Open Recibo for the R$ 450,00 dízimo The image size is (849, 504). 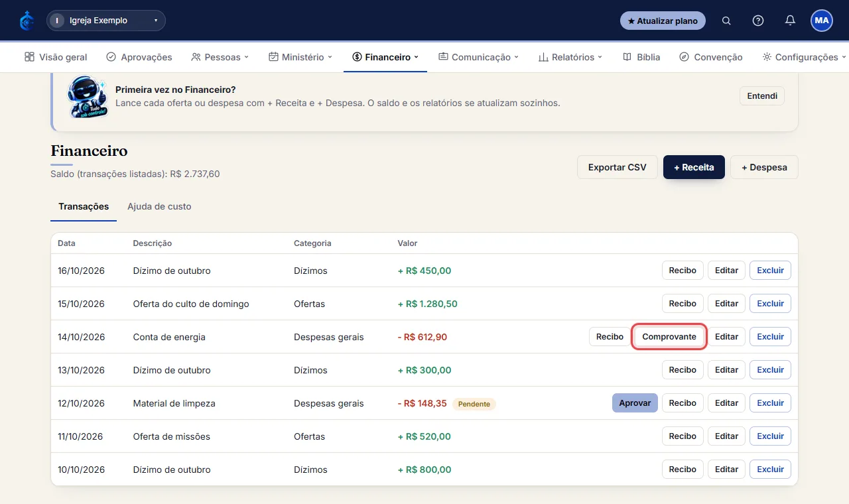click(x=683, y=271)
